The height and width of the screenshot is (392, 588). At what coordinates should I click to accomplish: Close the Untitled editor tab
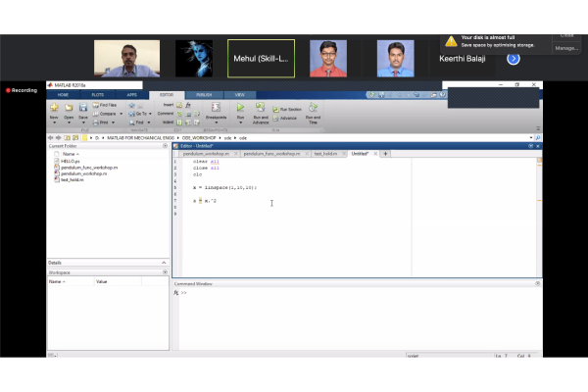click(375, 154)
